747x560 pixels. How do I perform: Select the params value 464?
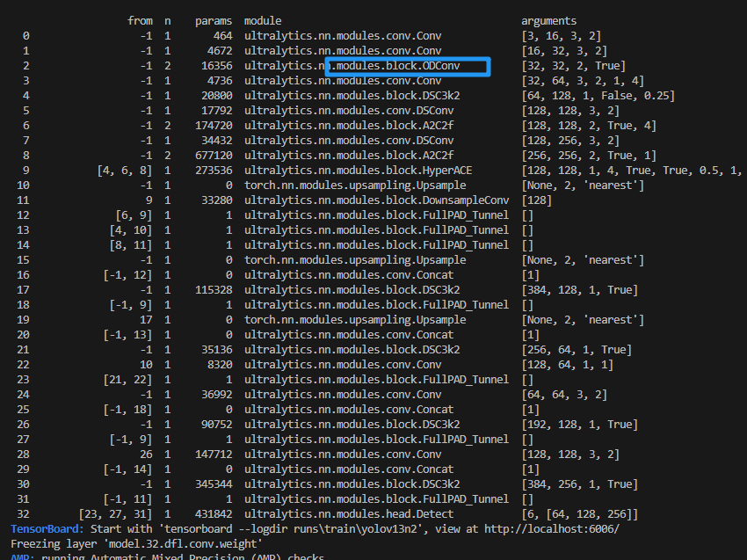click(x=223, y=36)
